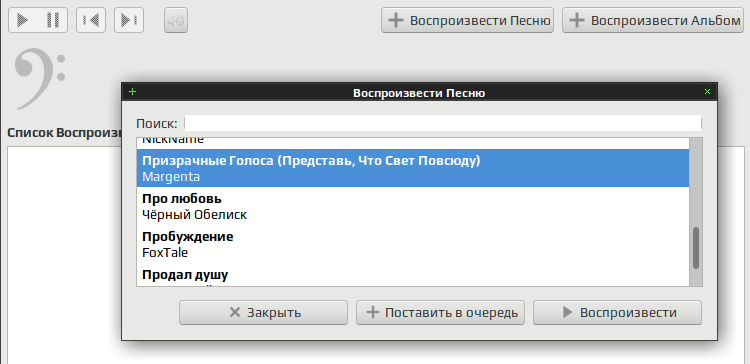
Task: Click the dialog's Воспроизвести button
Action: pyautogui.click(x=618, y=313)
